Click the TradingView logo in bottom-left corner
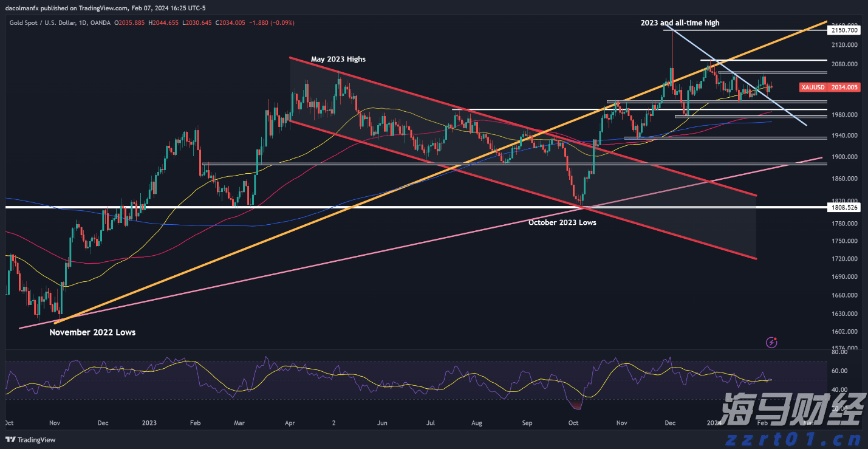Screen dimensions: 868x449 pos(30,440)
